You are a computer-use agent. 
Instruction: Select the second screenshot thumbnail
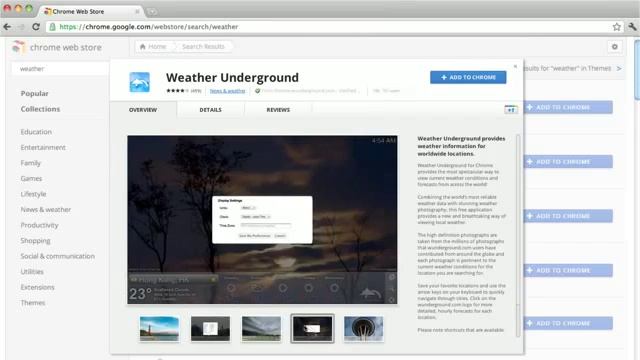click(x=210, y=329)
